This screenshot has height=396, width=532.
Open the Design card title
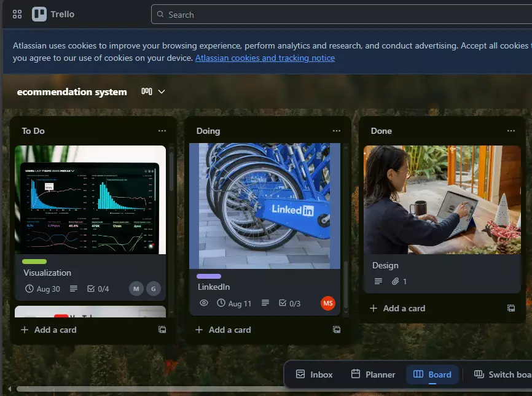[x=385, y=265]
